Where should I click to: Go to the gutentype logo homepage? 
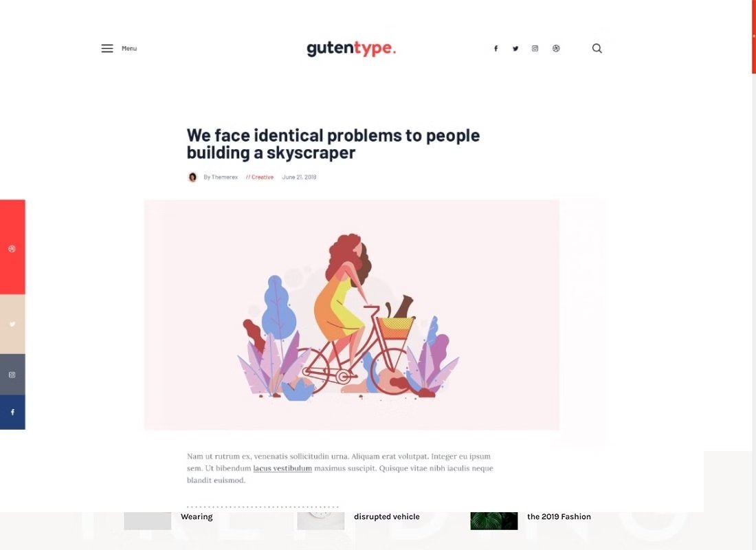tap(351, 48)
